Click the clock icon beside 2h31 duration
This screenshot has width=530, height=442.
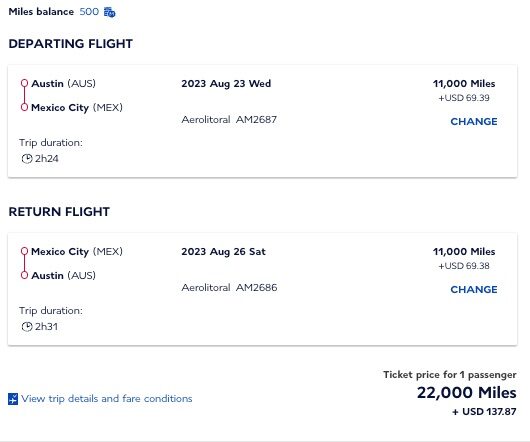pos(27,327)
